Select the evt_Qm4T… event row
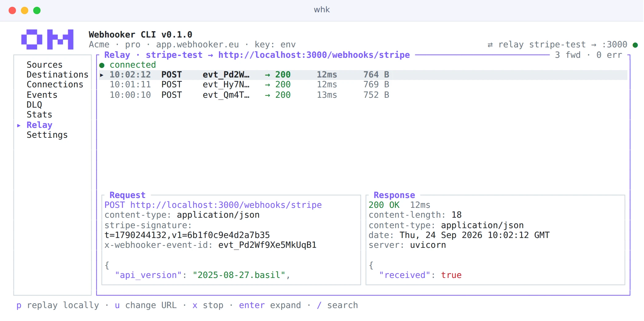The width and height of the screenshot is (644, 321). click(363, 95)
